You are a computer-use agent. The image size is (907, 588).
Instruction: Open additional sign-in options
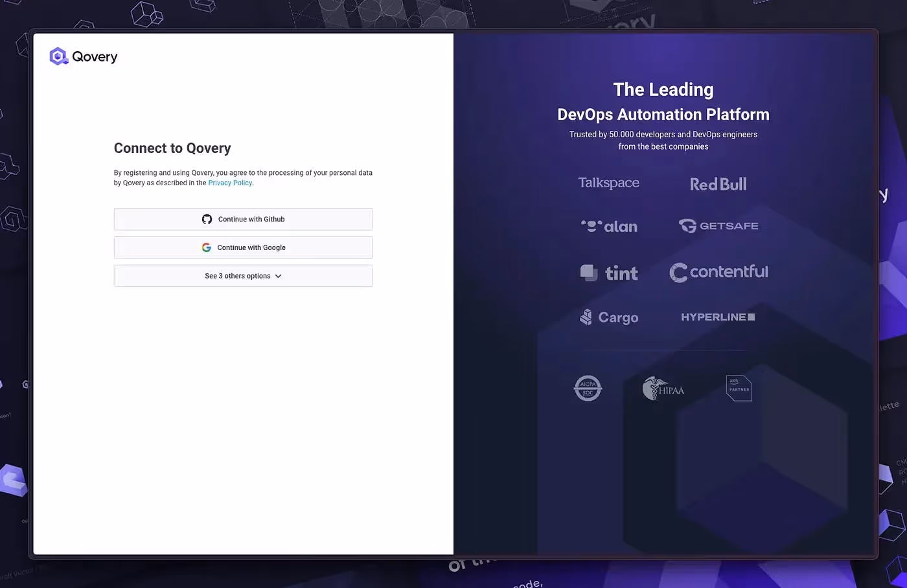(243, 275)
